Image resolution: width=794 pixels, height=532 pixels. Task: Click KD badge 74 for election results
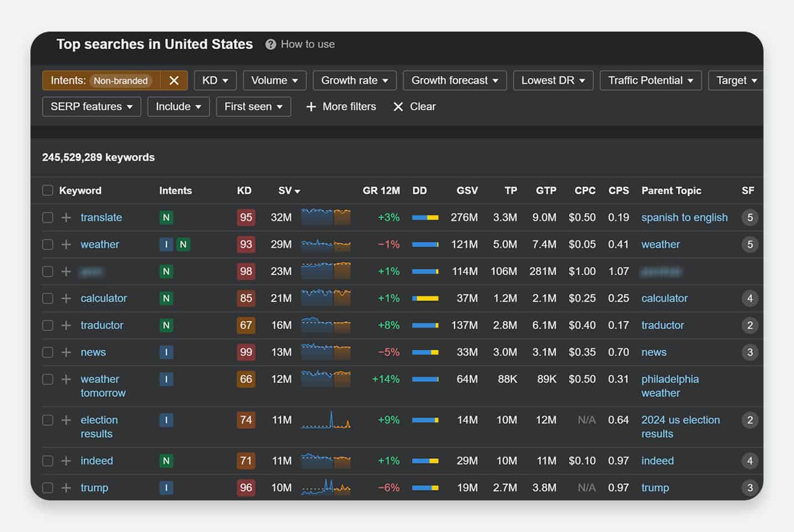pos(246,420)
